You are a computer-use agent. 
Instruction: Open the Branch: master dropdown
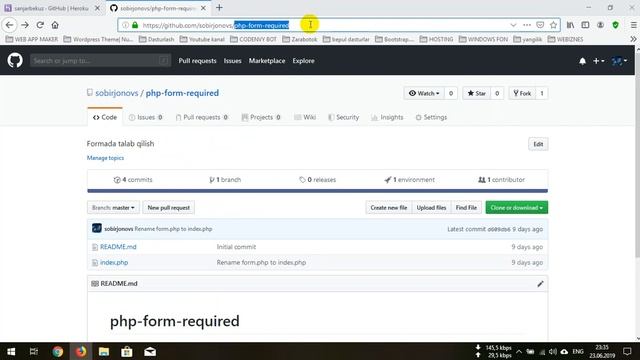tap(113, 208)
